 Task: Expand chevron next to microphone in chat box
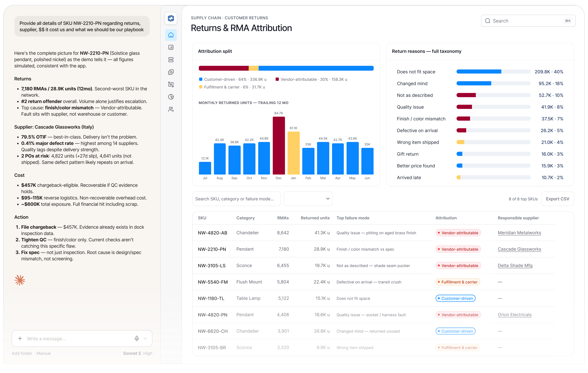pyautogui.click(x=146, y=338)
